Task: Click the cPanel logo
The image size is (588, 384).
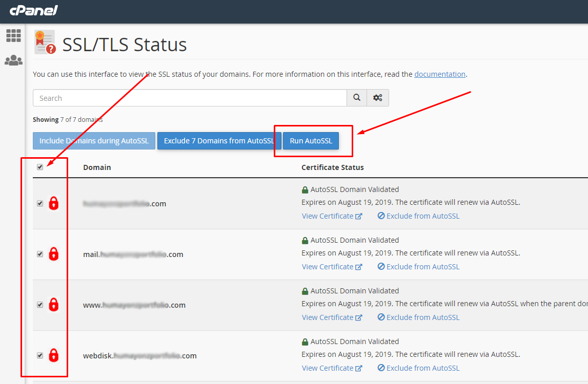Action: pyautogui.click(x=34, y=10)
